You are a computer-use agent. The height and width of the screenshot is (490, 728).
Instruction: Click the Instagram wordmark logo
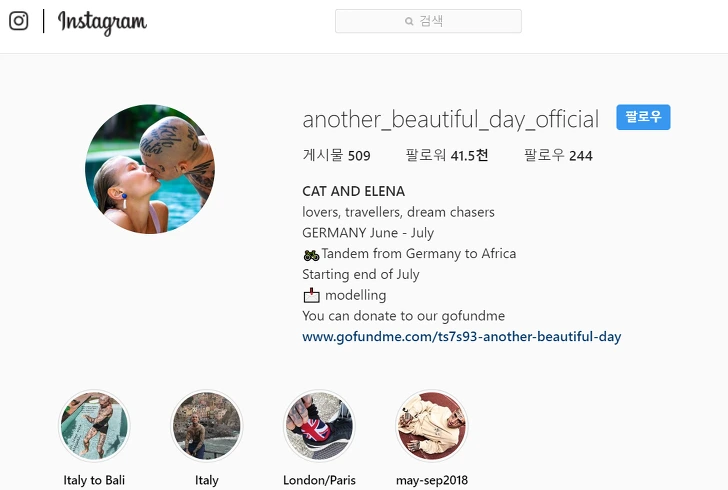click(x=102, y=22)
